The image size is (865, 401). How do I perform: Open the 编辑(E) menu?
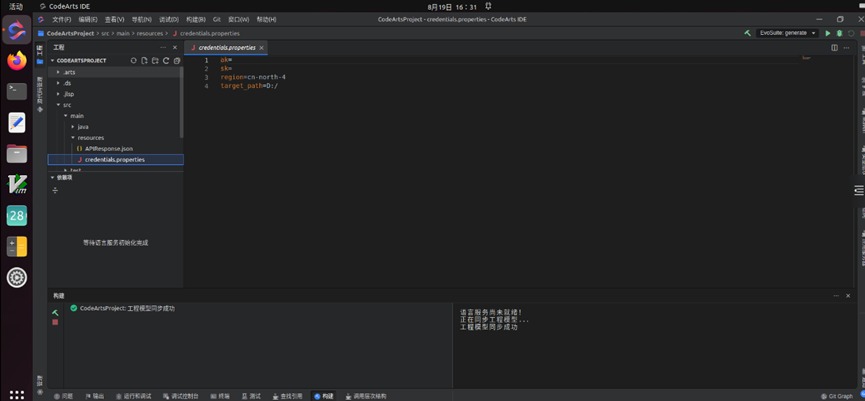(88, 19)
